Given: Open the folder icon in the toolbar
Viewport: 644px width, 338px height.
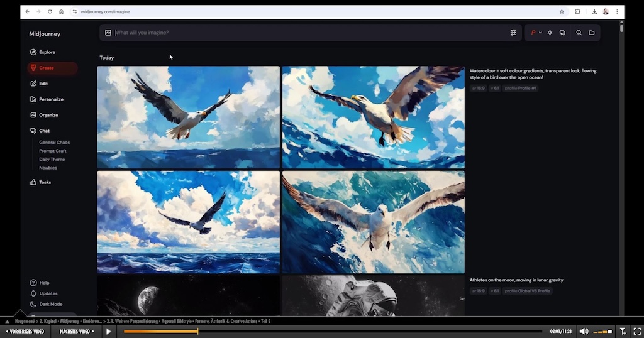Looking at the screenshot, I should [592, 33].
